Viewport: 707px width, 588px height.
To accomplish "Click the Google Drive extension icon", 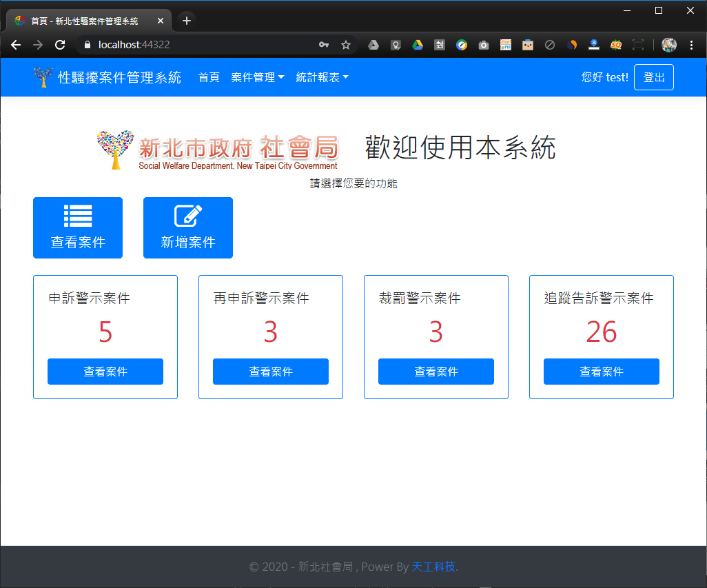I will click(418, 45).
